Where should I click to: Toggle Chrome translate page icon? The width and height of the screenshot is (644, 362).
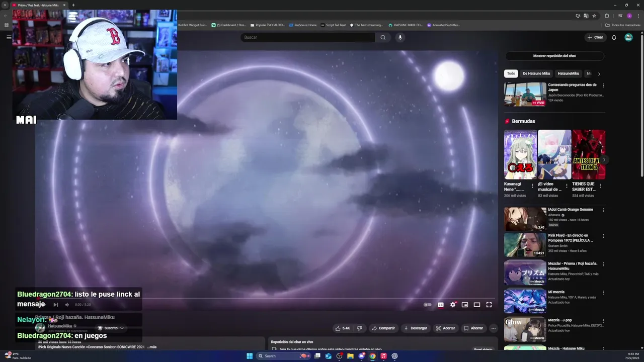(x=586, y=16)
